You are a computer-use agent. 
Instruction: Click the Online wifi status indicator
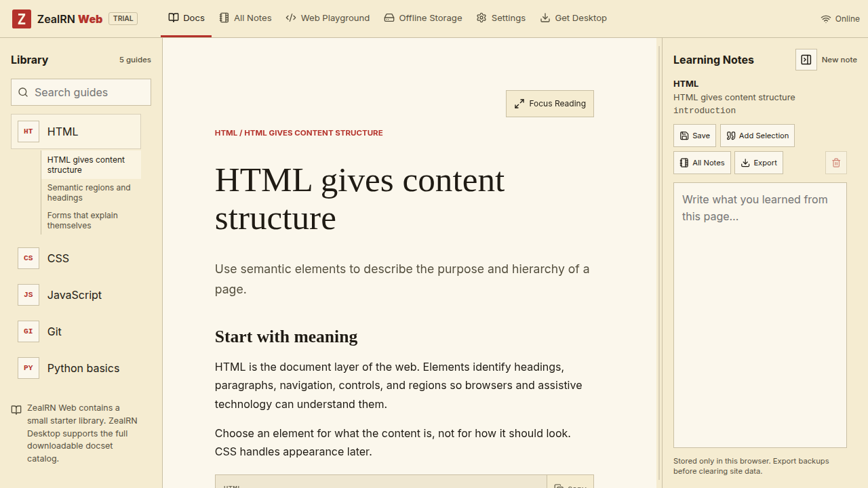tap(840, 19)
